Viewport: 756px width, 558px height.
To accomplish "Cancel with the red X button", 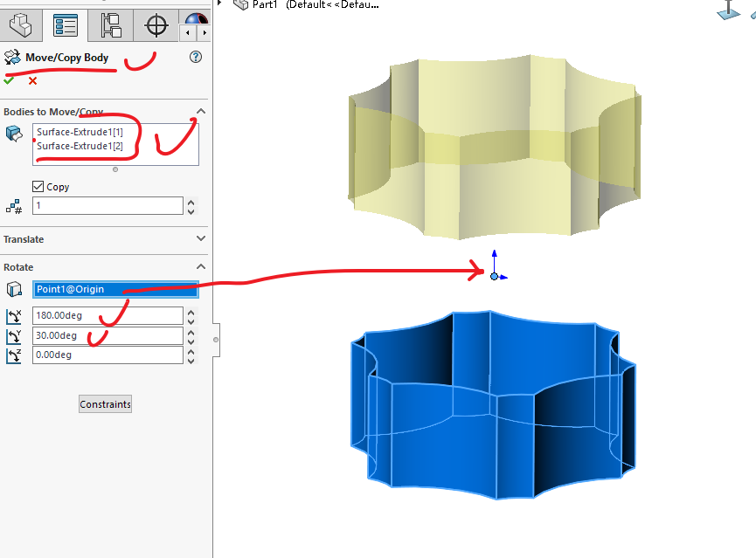I will click(32, 81).
